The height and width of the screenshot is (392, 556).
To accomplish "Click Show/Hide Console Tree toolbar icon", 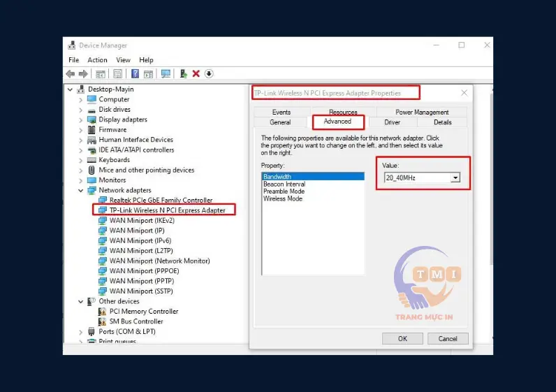I will click(x=101, y=74).
